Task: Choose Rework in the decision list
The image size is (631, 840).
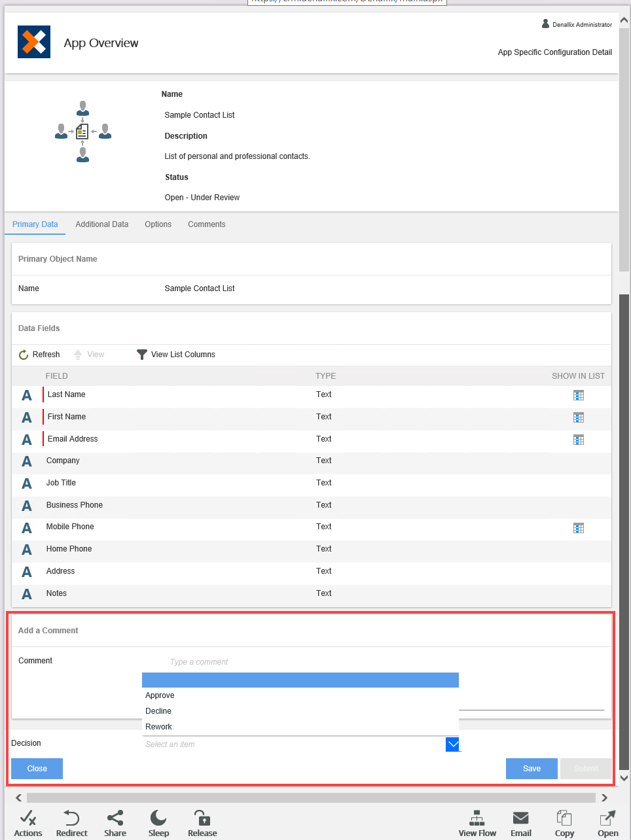Action: coord(159,727)
